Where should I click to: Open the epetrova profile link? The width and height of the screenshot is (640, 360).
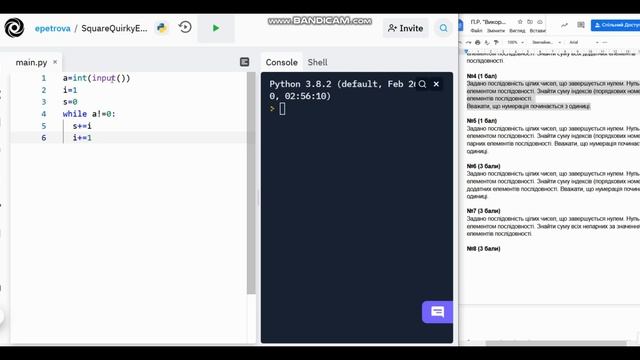52,28
